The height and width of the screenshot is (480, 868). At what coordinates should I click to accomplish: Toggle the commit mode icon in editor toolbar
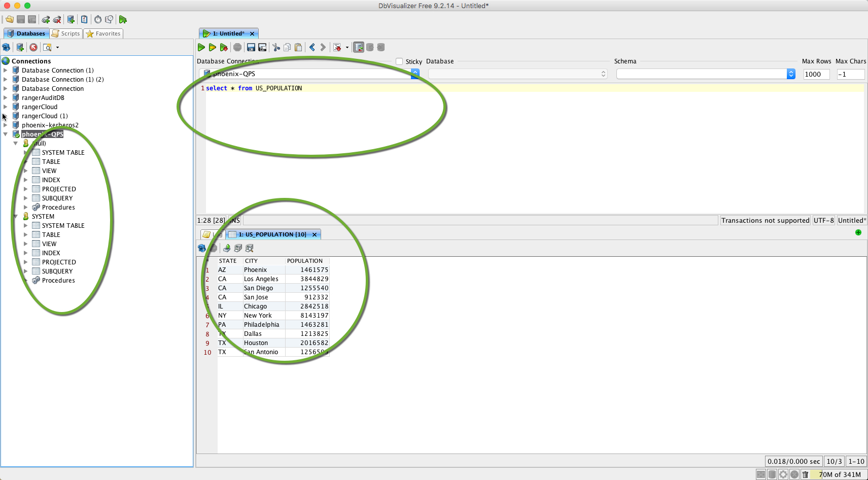point(359,47)
